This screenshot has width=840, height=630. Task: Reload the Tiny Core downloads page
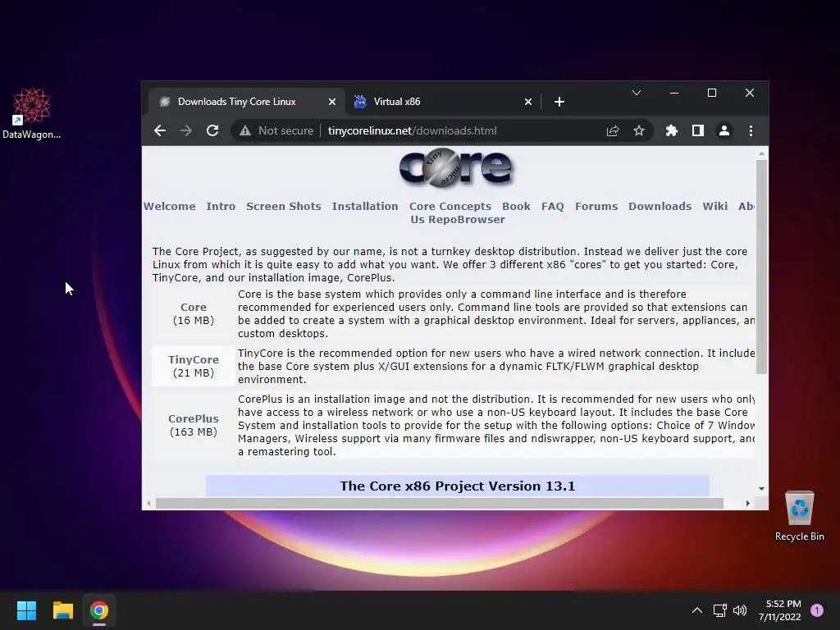pyautogui.click(x=212, y=130)
